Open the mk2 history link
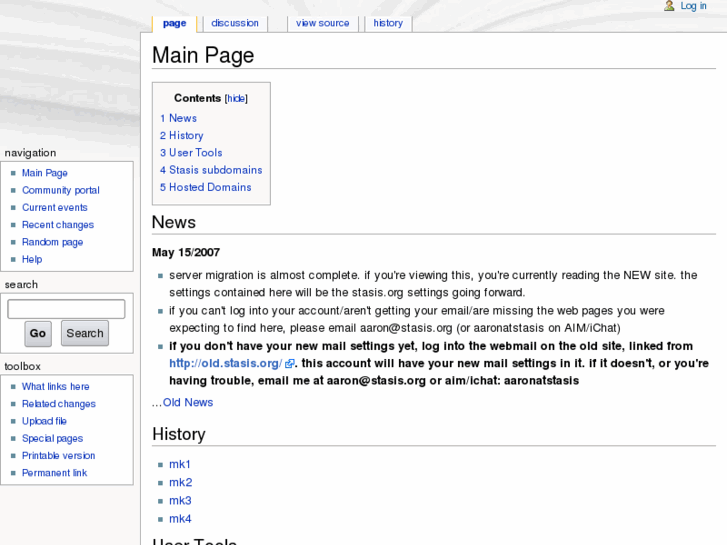This screenshot has height=545, width=727. pyautogui.click(x=181, y=482)
